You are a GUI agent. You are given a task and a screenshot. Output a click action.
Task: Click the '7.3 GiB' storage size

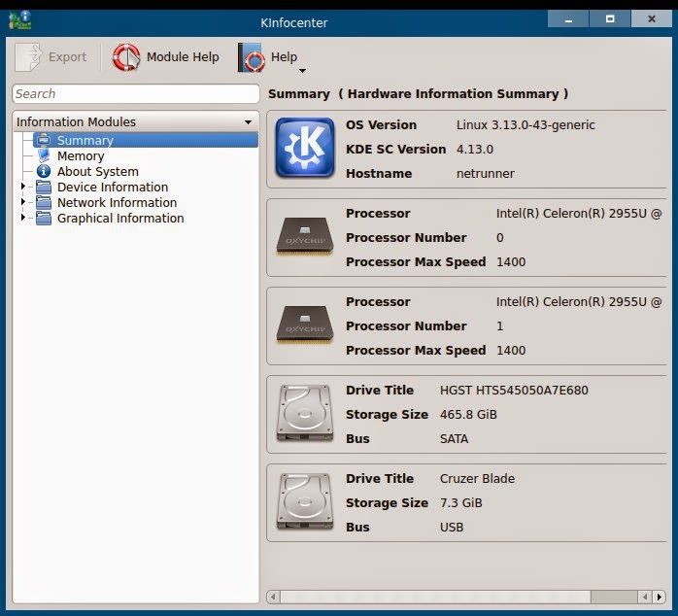pos(461,502)
